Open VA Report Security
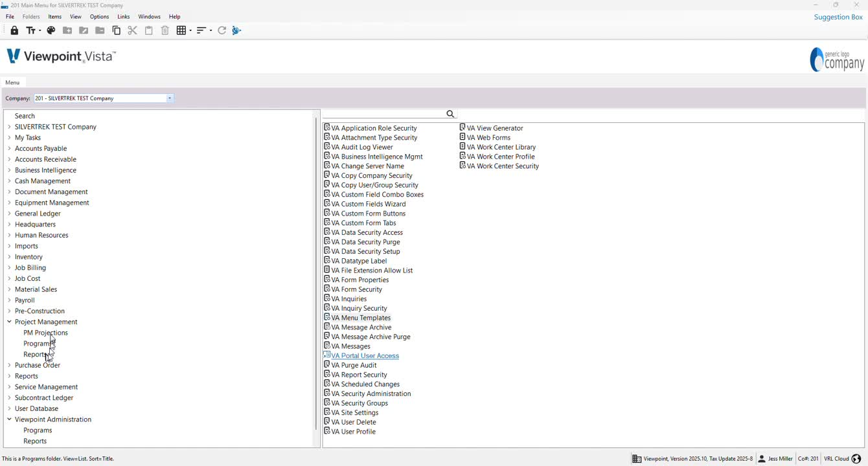This screenshot has width=868, height=466. coord(359,374)
